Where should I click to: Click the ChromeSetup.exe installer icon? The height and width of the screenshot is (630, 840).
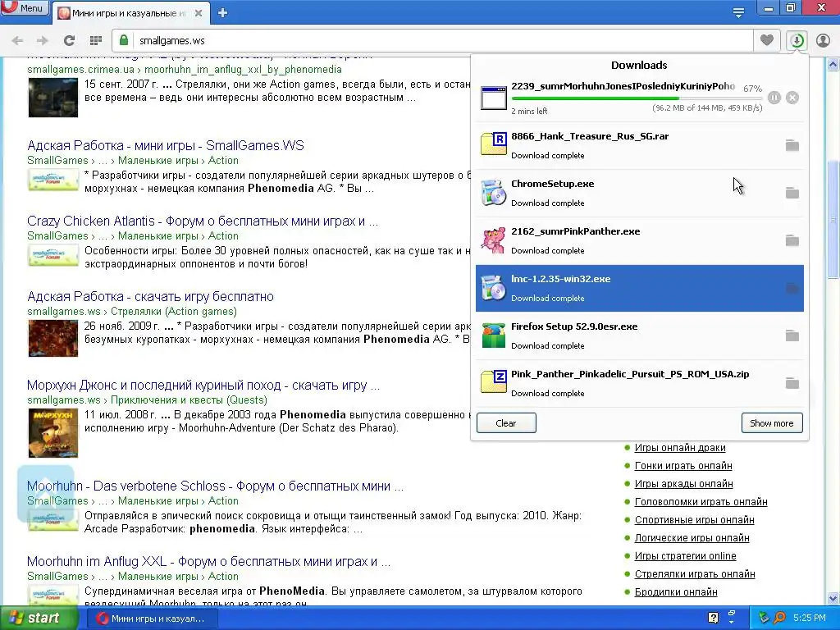[x=493, y=193]
